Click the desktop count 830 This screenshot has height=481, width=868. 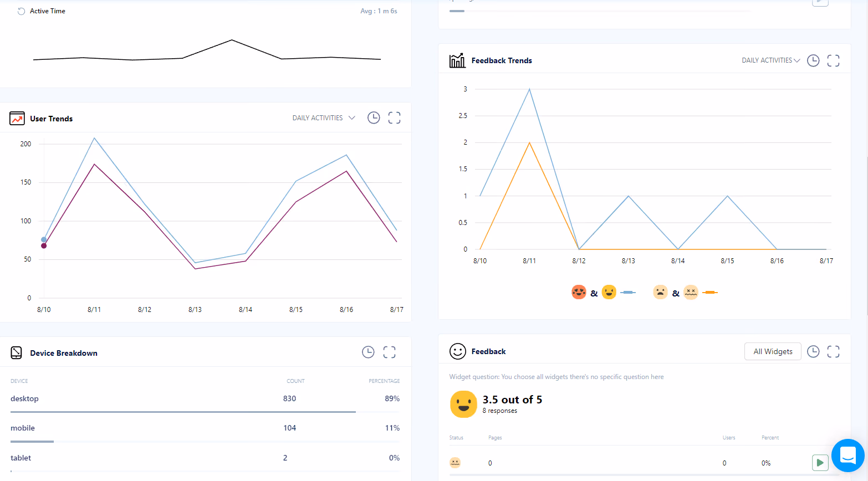289,398
